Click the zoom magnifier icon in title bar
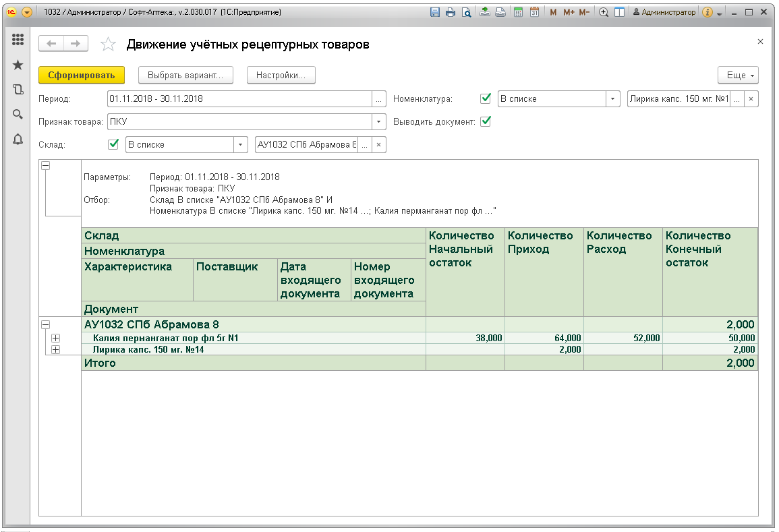Viewport: 779px width, 532px height. 604,12
